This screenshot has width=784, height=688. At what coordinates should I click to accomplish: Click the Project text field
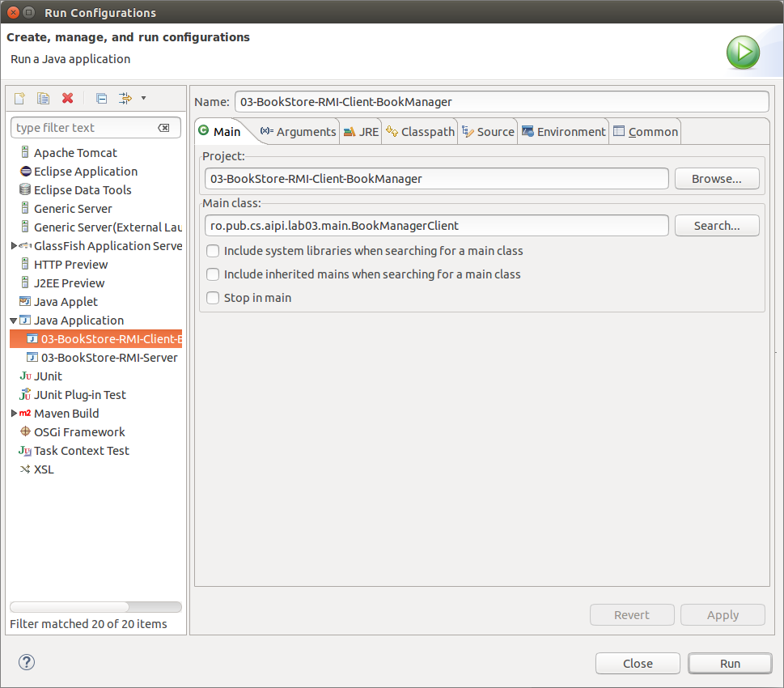(437, 179)
